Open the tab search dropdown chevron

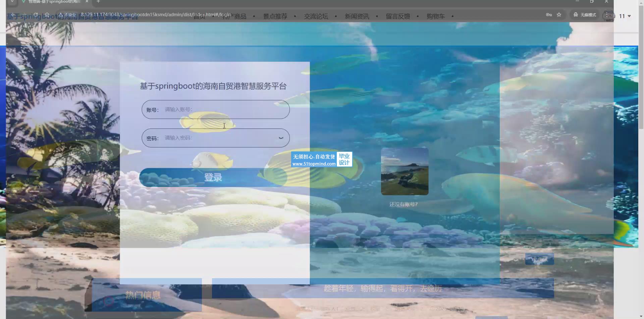click(12, 2)
